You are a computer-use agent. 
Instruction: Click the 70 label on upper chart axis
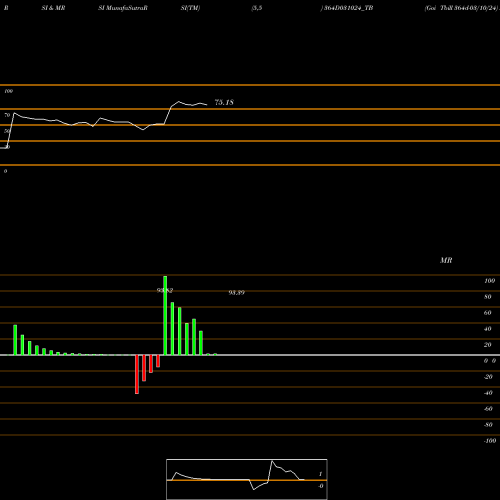(x=7, y=115)
